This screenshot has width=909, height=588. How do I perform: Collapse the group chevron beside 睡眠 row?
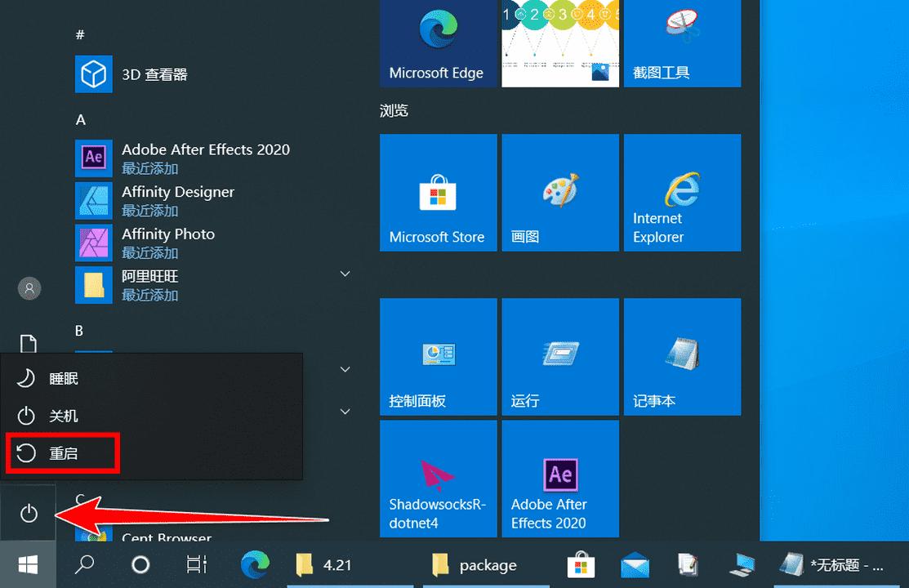pos(345,369)
